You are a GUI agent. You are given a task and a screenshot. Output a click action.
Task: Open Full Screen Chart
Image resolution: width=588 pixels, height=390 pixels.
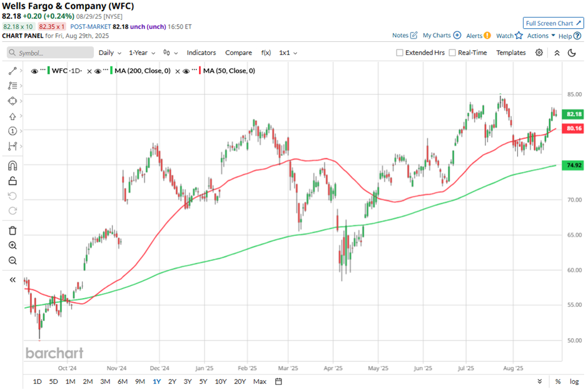coord(553,23)
